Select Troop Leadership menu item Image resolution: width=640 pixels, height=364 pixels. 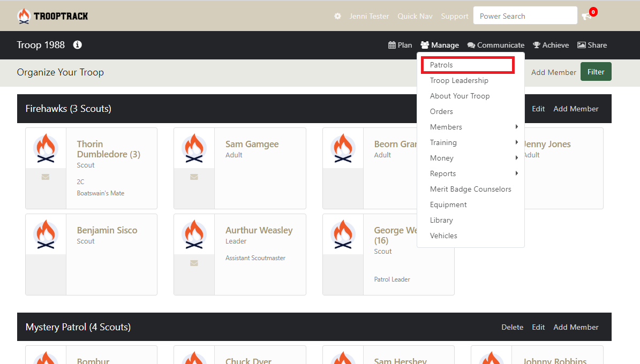tap(459, 80)
